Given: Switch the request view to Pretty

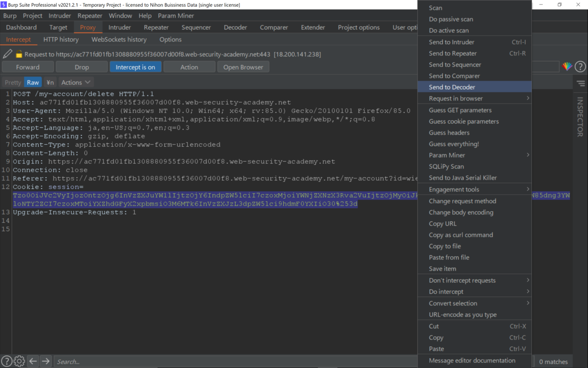Looking at the screenshot, I should pyautogui.click(x=12, y=82).
